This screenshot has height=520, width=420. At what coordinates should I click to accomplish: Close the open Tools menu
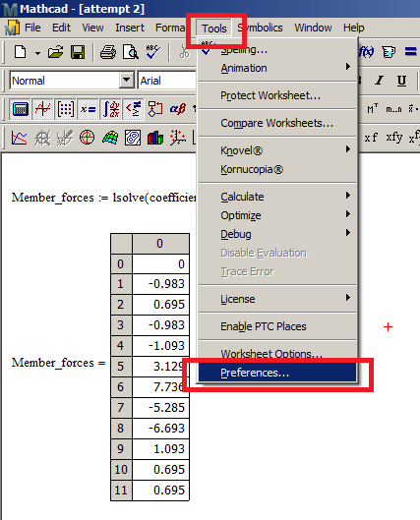click(214, 29)
